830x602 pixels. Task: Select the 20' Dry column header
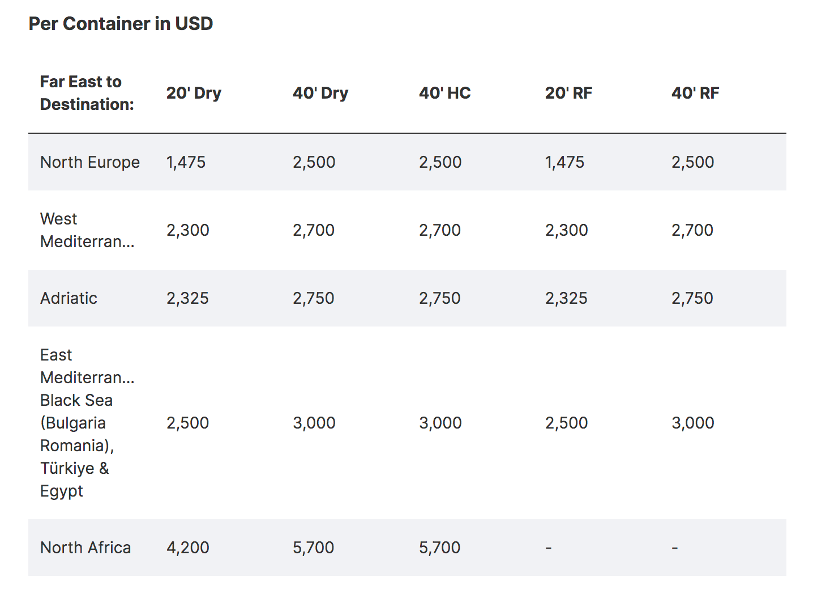pyautogui.click(x=193, y=93)
